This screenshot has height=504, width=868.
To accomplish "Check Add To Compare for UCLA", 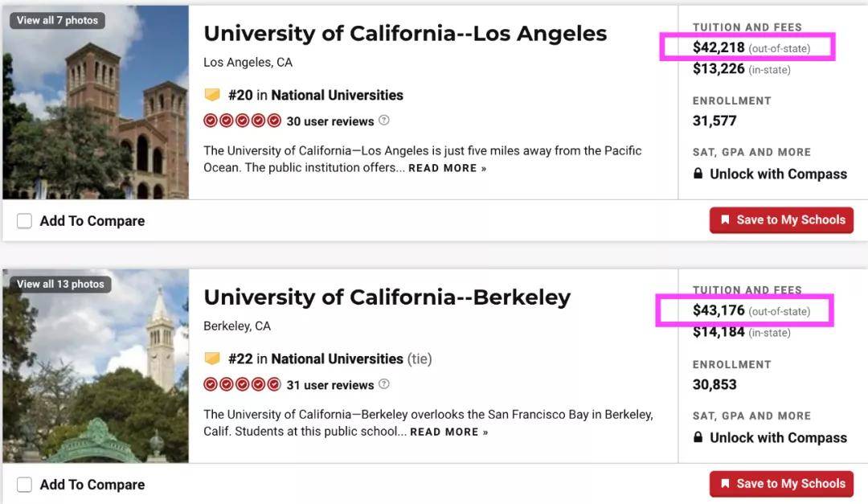I will coord(25,221).
